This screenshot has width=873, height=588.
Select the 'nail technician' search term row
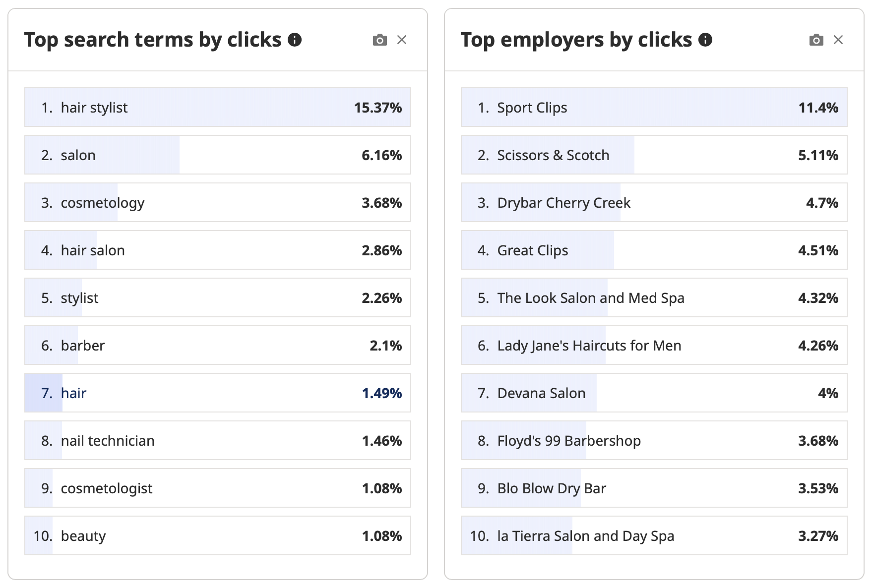pos(218,440)
